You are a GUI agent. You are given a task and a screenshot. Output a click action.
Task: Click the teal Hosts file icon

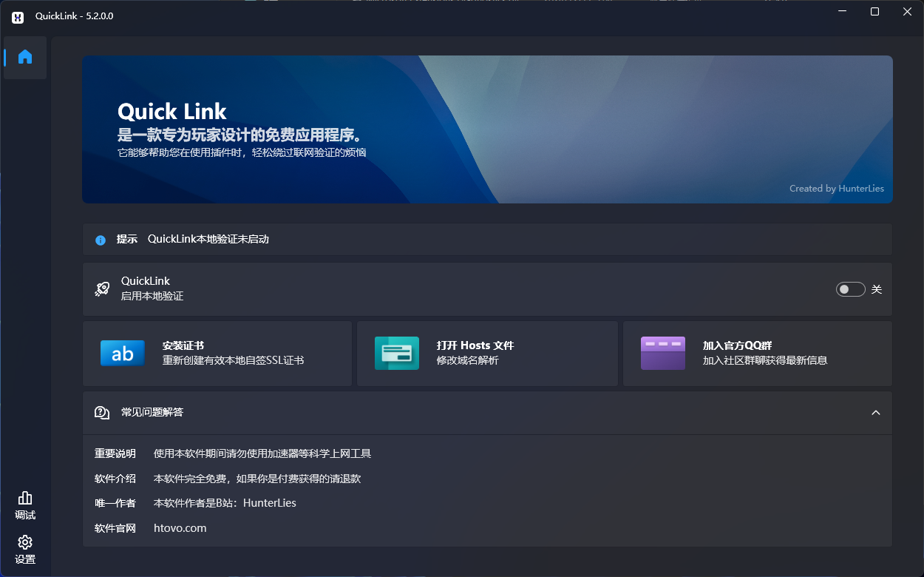396,354
